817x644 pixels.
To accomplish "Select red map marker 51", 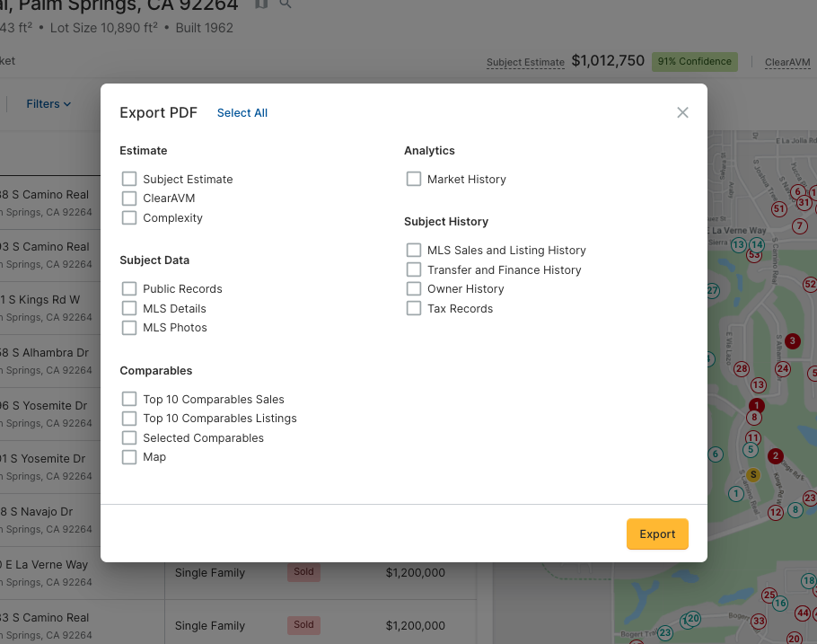I will pos(779,209).
